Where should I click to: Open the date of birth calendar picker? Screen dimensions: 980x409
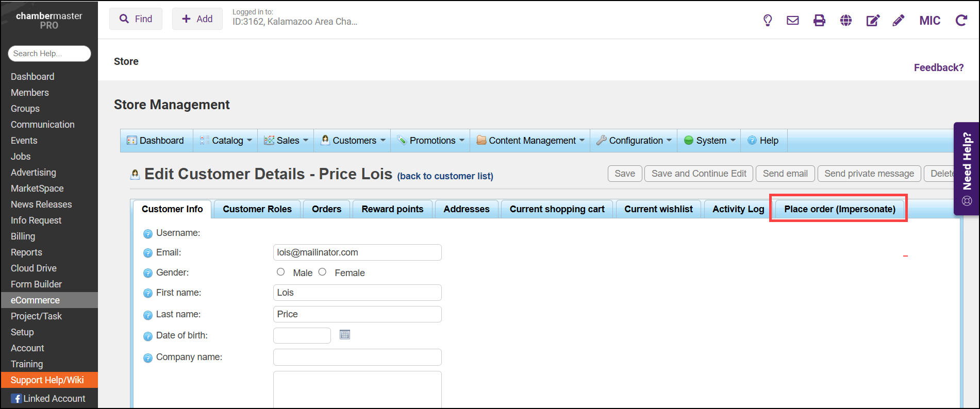point(345,335)
